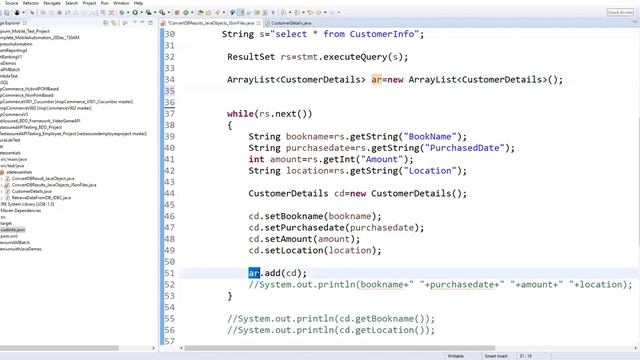Open the Window menu
This screenshot has height=360, width=640.
click(121, 3)
